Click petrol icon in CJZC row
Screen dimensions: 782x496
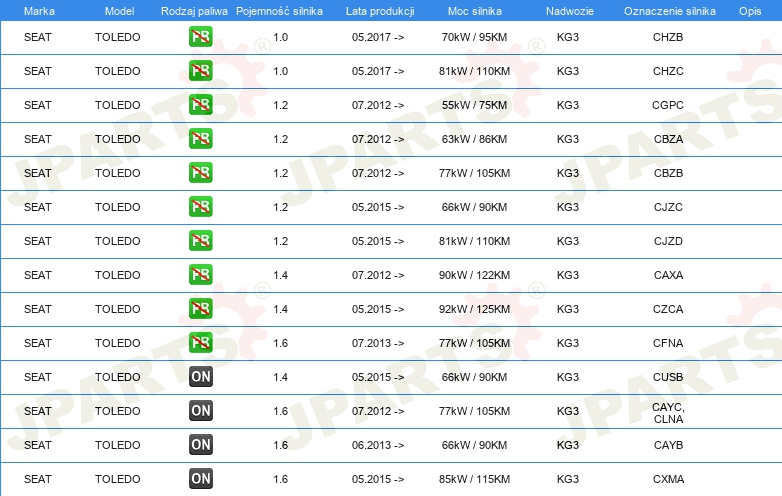pos(200,207)
